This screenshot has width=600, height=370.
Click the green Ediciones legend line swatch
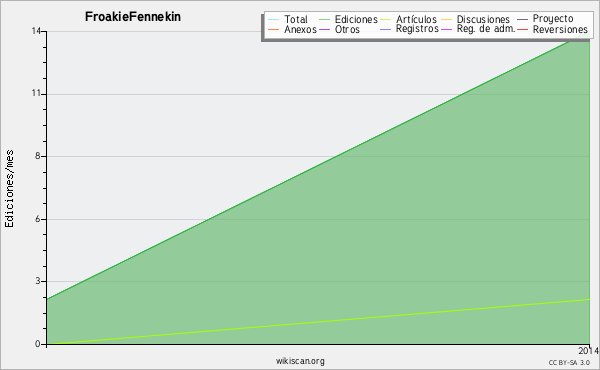324,20
